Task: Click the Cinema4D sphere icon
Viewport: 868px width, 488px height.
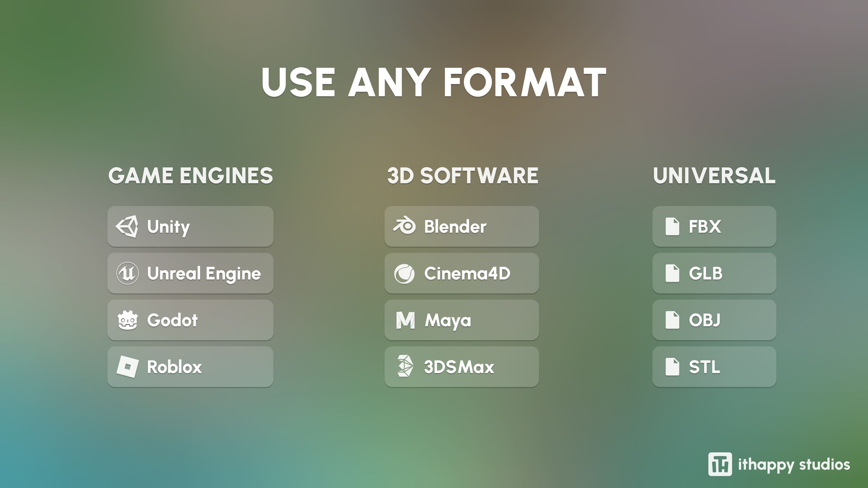Action: 404,273
